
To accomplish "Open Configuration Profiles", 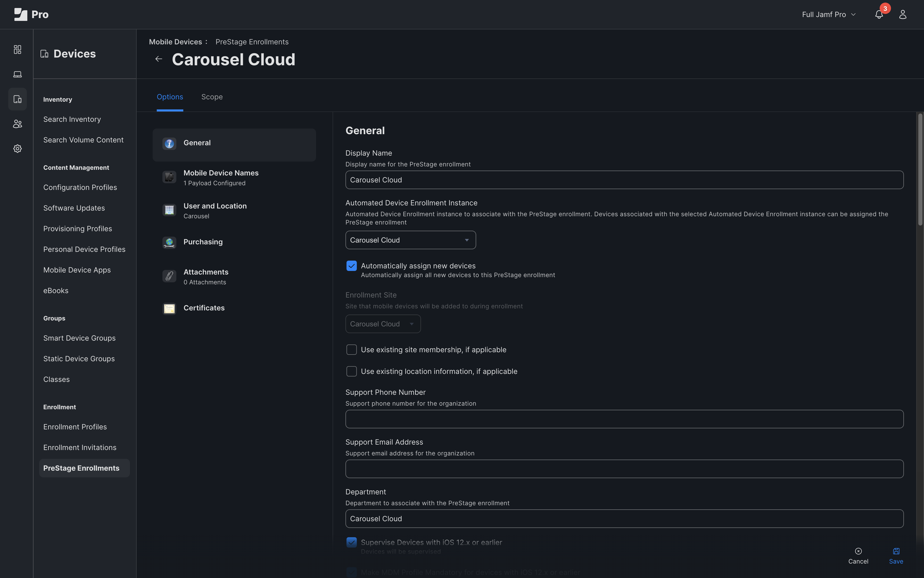I will [x=80, y=187].
